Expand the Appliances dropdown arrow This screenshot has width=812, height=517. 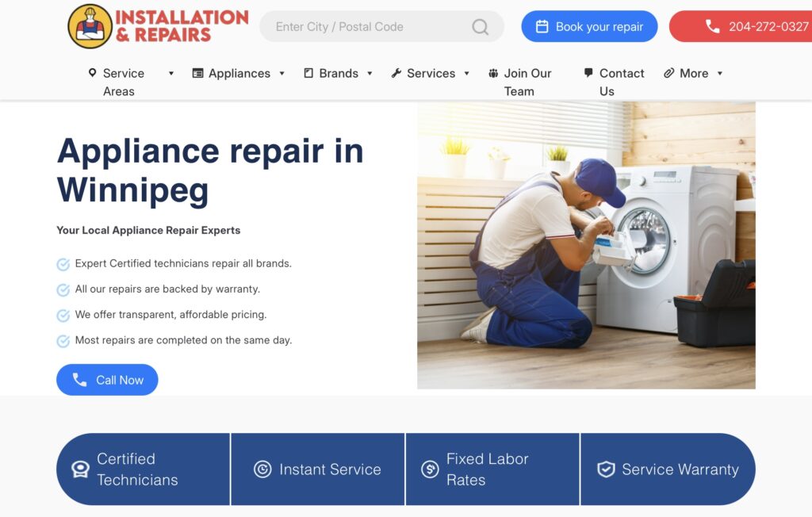point(282,74)
